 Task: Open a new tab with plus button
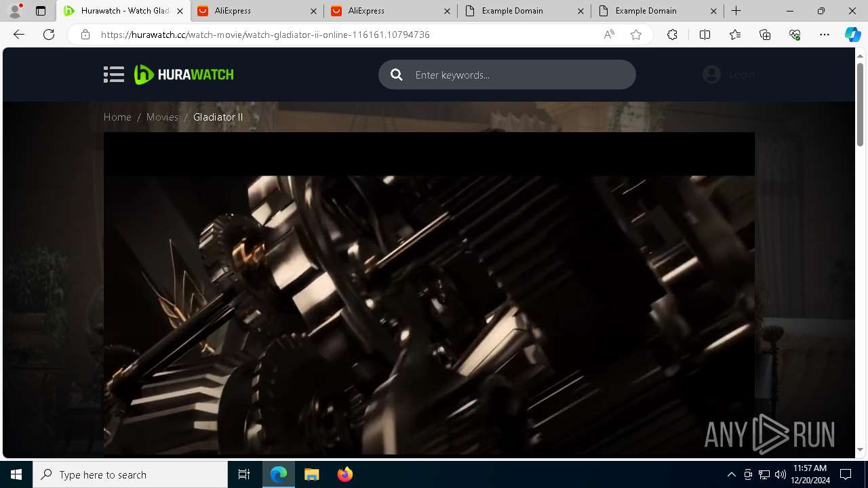point(736,11)
